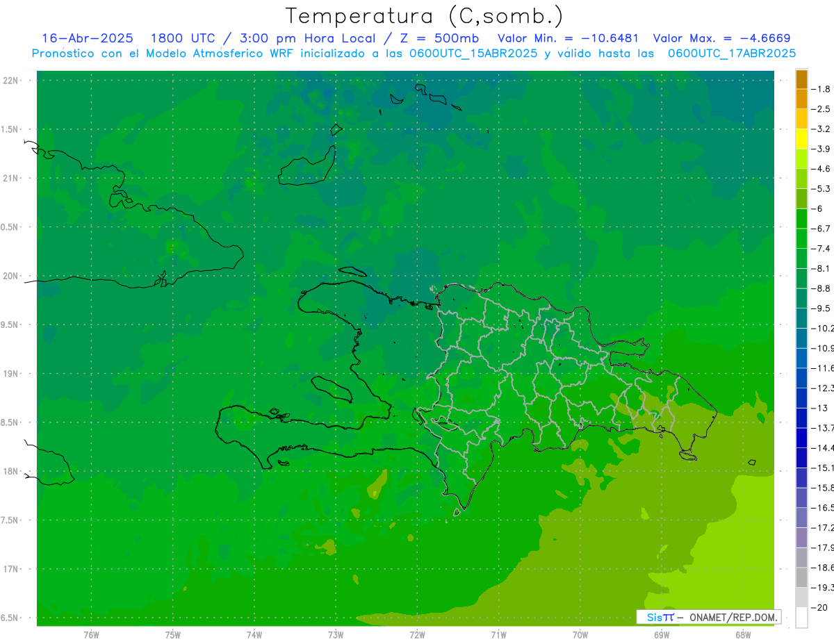Click the '0600UTC_17ABR2025' valid-until time

732,53
